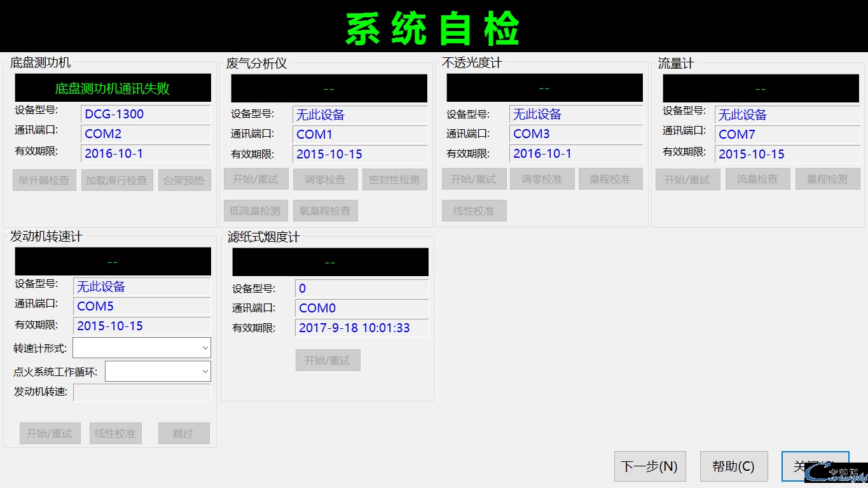Viewport: 868px width, 488px height.
Task: Click the 流量检查 button in the 流量计 panel
Action: [x=757, y=179]
